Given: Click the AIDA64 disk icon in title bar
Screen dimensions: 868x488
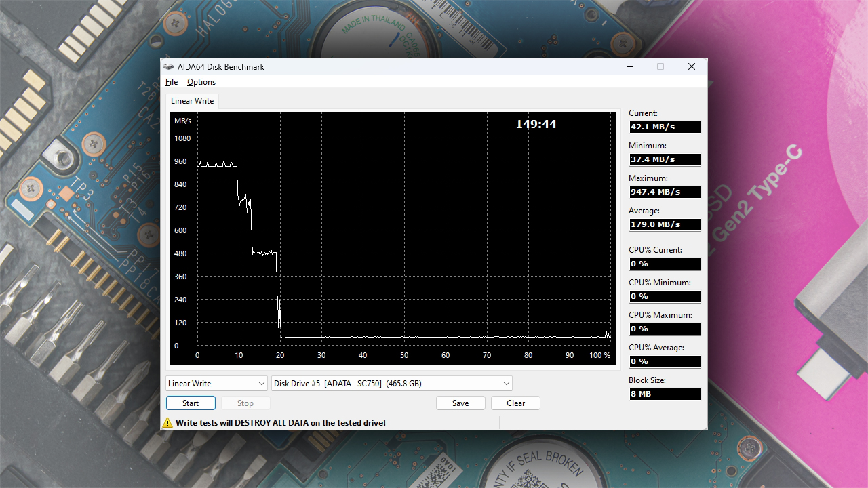Looking at the screenshot, I should click(x=168, y=66).
